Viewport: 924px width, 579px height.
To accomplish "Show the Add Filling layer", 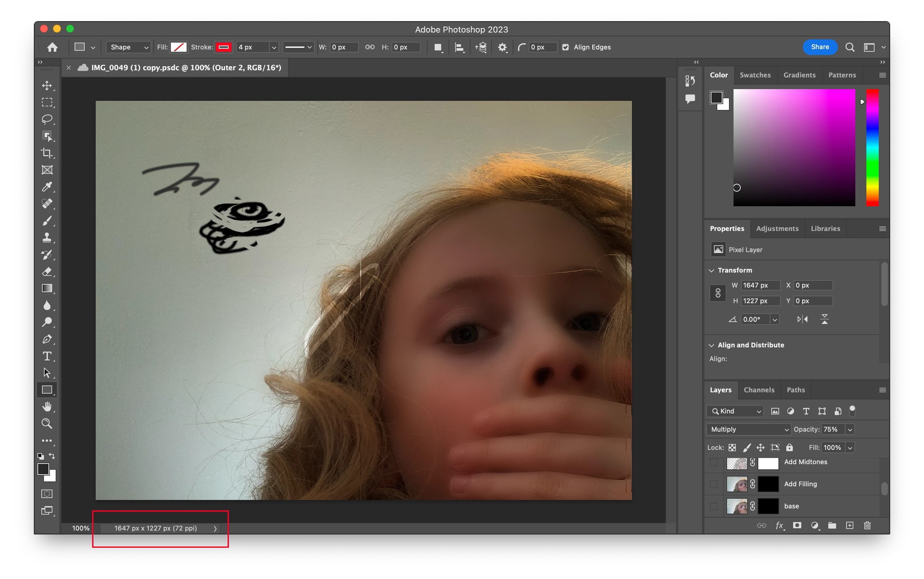I will [x=714, y=484].
